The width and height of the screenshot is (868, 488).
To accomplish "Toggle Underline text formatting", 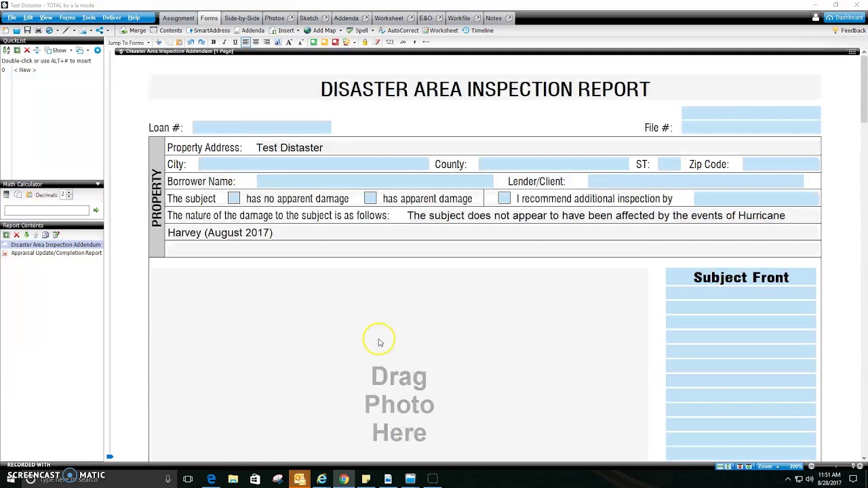I will click(235, 42).
